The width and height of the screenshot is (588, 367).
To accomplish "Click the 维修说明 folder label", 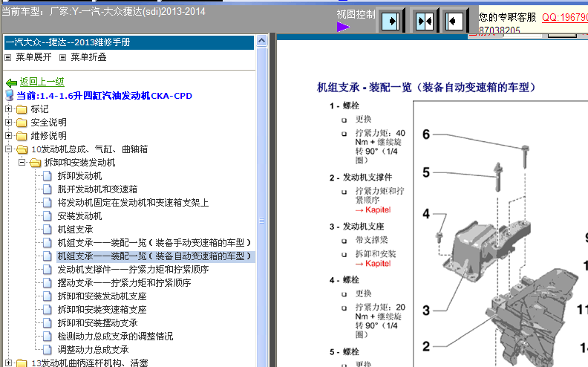I will point(49,136).
